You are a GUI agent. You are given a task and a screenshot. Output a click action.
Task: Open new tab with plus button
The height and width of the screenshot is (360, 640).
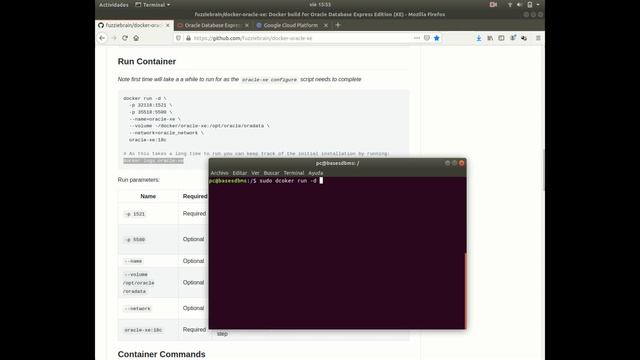point(338,25)
